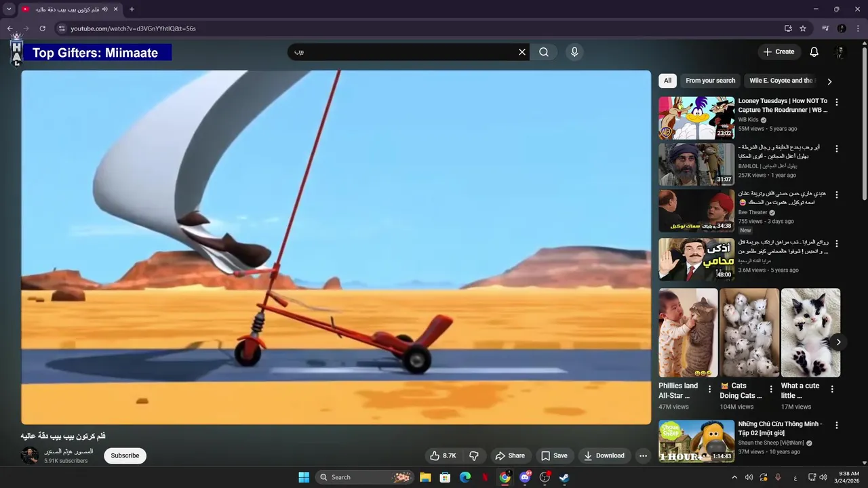Save video to a playlist
The image size is (868, 488).
coord(554,455)
